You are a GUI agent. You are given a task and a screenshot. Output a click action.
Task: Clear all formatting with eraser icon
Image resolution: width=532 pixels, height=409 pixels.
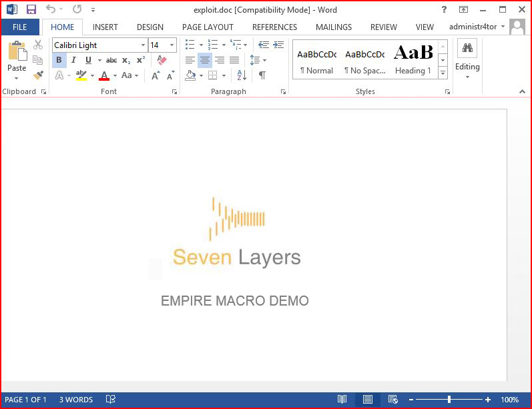pos(162,60)
